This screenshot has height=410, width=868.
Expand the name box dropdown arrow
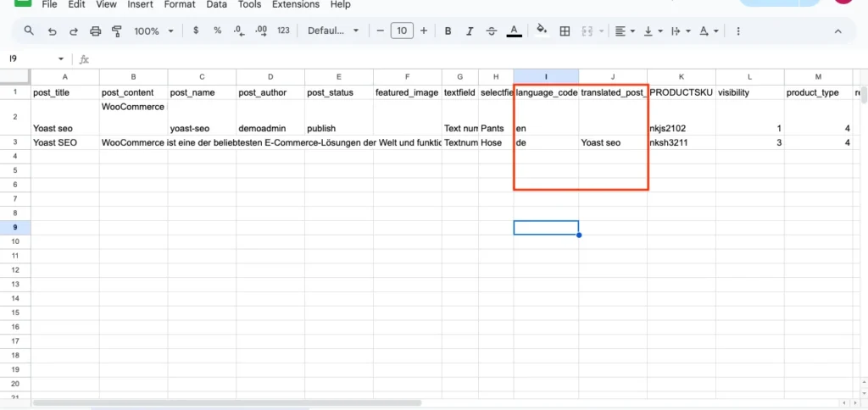tap(60, 59)
